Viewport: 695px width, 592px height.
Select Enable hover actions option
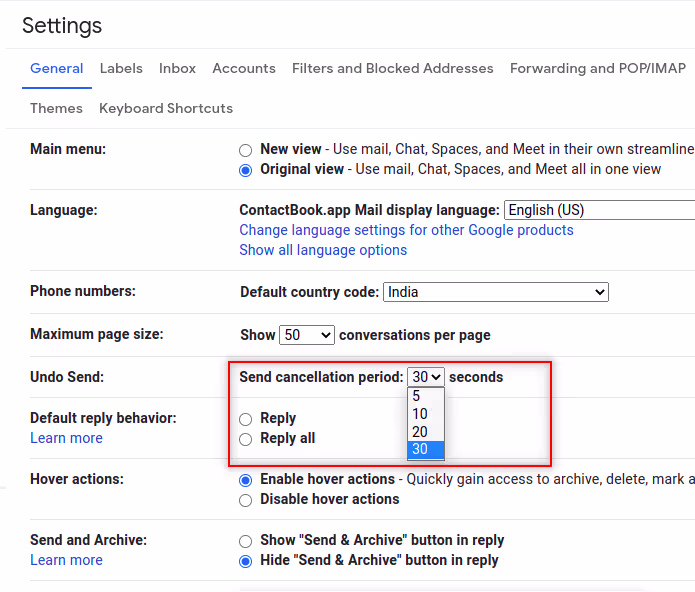(x=246, y=480)
